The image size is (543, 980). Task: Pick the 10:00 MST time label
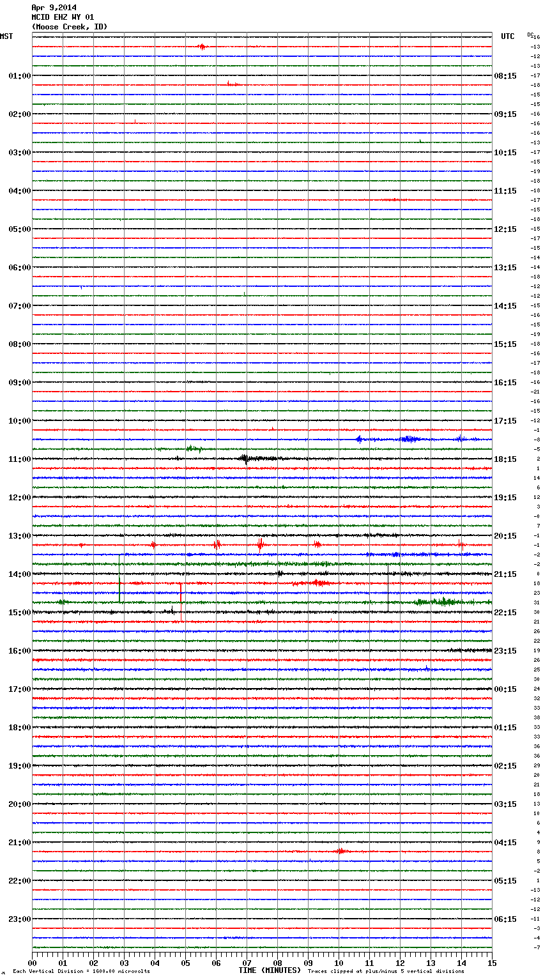point(20,421)
